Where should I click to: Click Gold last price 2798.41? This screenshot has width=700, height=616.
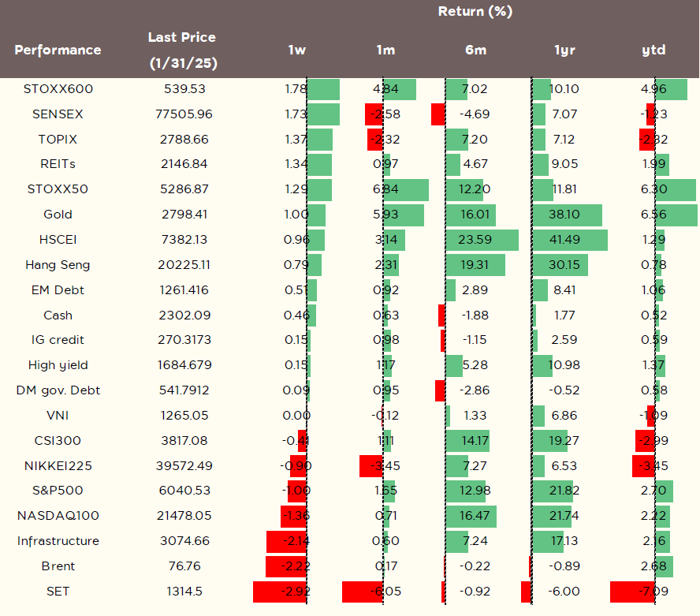coord(184,215)
